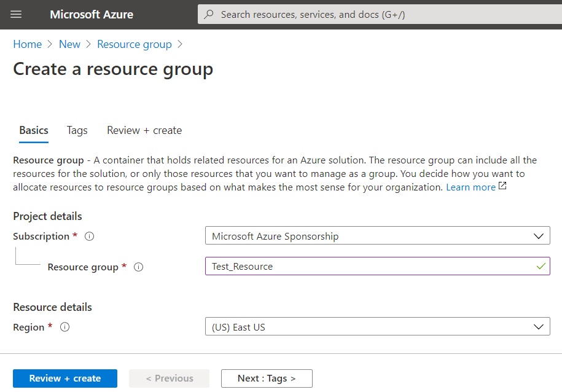Switch to the Basics tab
562x392 pixels.
[x=34, y=130]
